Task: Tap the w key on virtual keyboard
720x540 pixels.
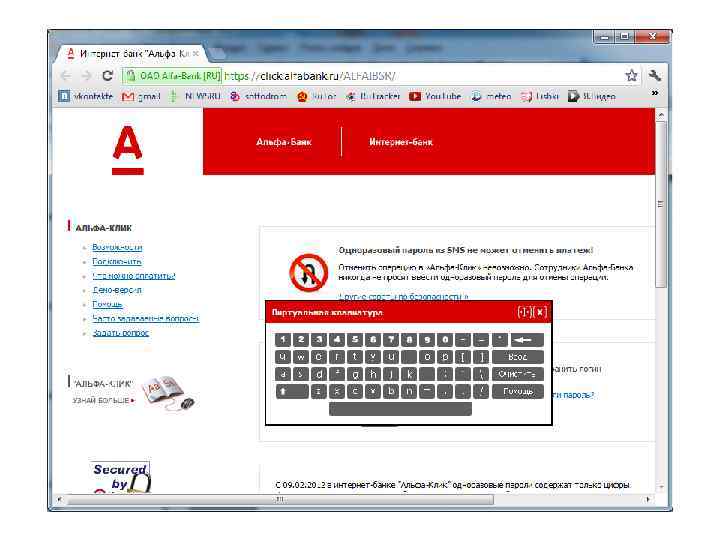Action: (301, 357)
